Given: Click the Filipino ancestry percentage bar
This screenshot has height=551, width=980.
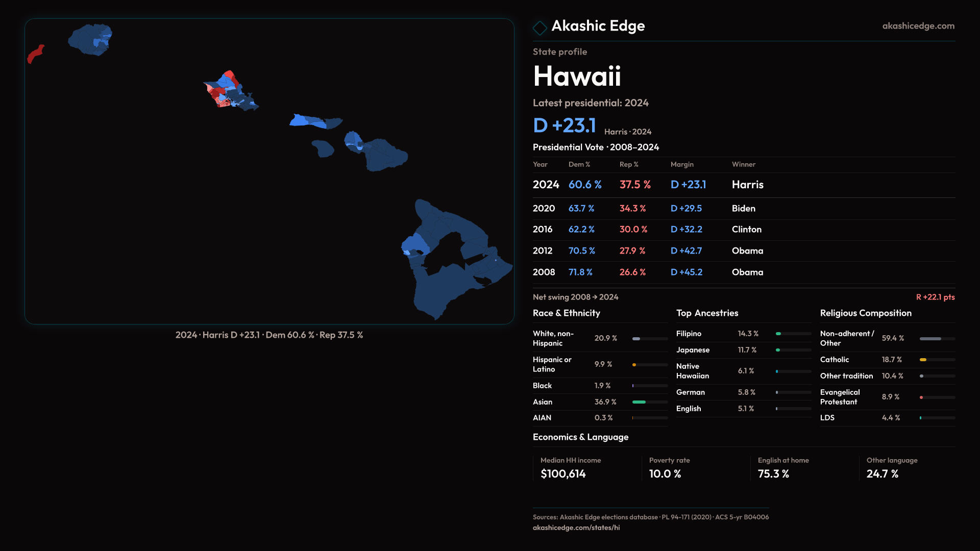Looking at the screenshot, I should click(778, 334).
